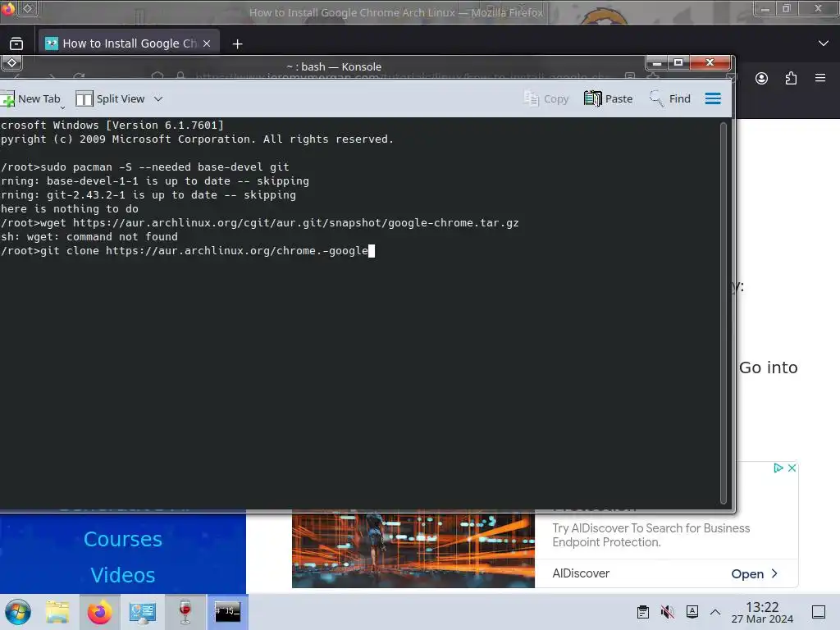Click the ad banner image
This screenshot has height=630, width=840.
tap(413, 550)
